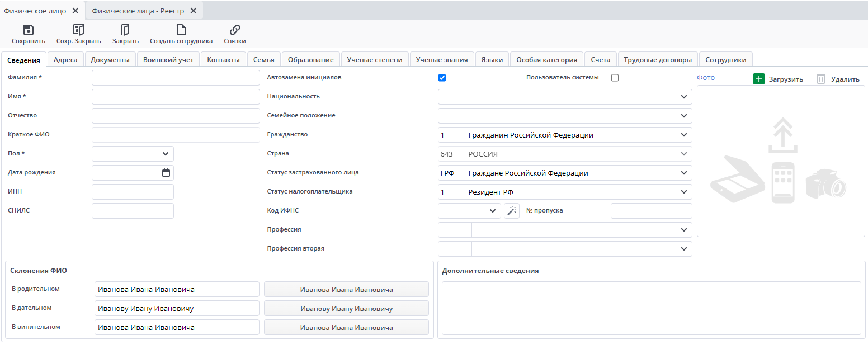Viewport: 868px width, 349px height.
Task: Click Create employee (Создать сотрудника) icon
Action: pos(181,30)
